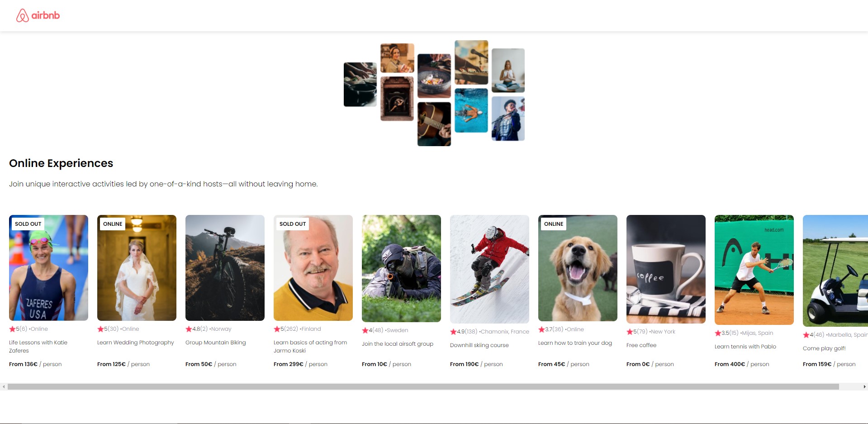Viewport: 868px width, 424px height.
Task: Open Downhill skiing course title
Action: point(479,345)
